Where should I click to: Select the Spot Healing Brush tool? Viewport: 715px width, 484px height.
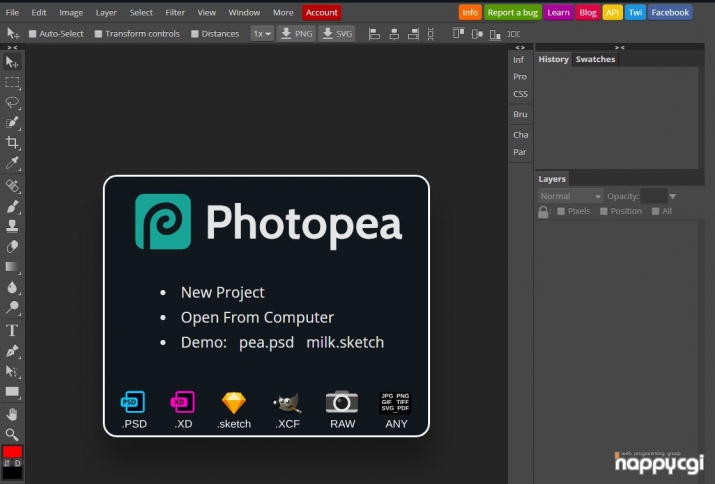(12, 186)
